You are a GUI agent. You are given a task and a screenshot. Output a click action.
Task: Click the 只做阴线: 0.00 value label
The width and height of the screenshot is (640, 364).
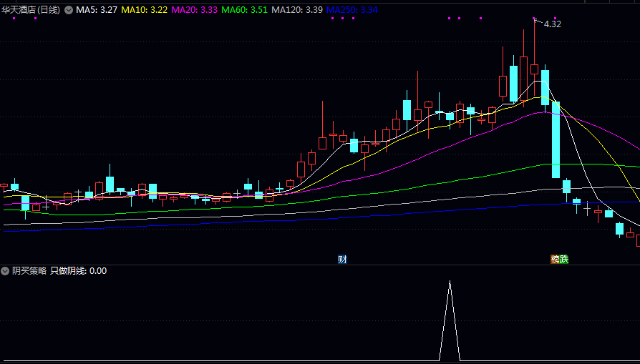[x=78, y=271]
